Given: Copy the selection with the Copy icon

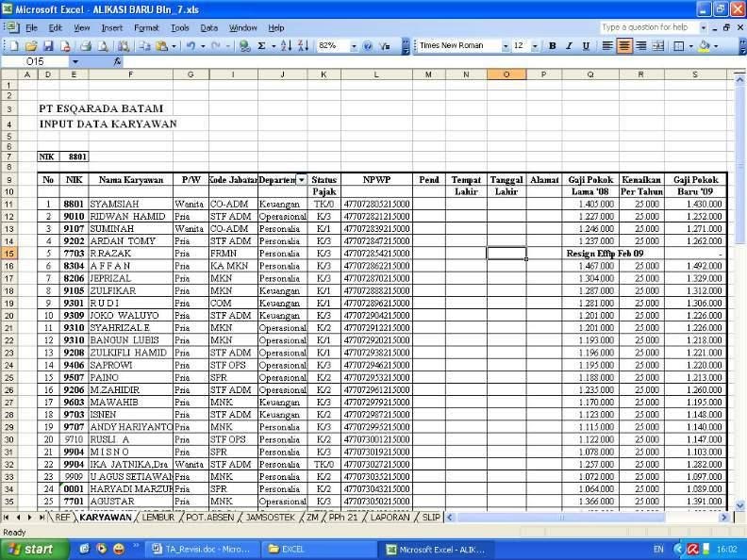Looking at the screenshot, I should (144, 45).
